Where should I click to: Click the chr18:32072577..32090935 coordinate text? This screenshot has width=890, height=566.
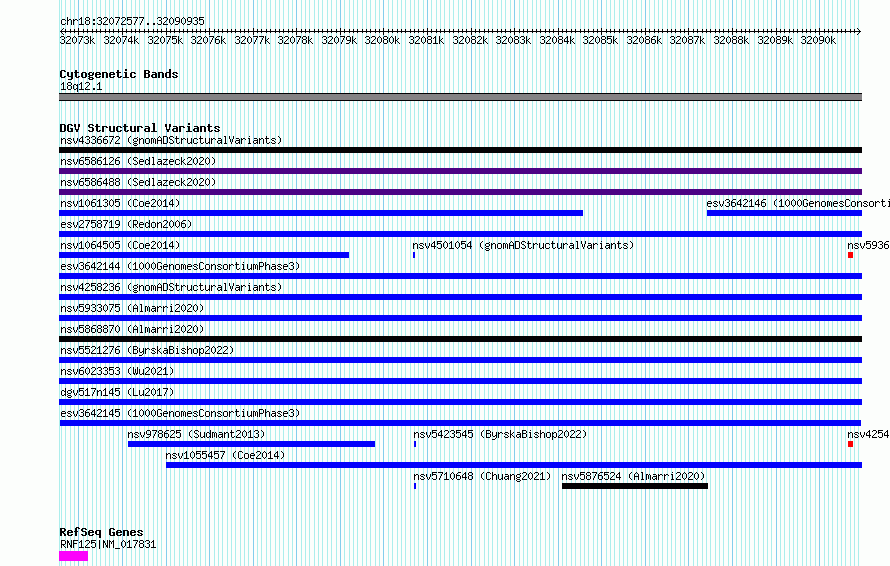[x=132, y=22]
